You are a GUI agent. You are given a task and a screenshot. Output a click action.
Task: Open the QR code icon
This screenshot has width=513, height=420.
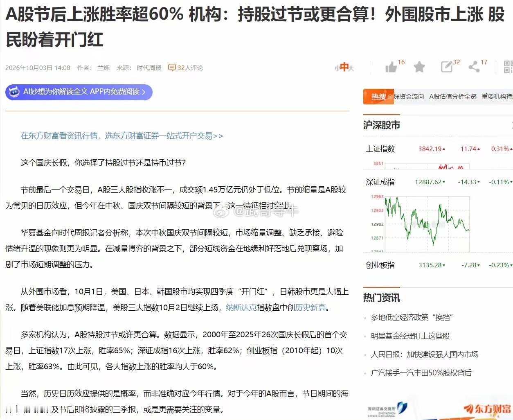[x=508, y=67]
